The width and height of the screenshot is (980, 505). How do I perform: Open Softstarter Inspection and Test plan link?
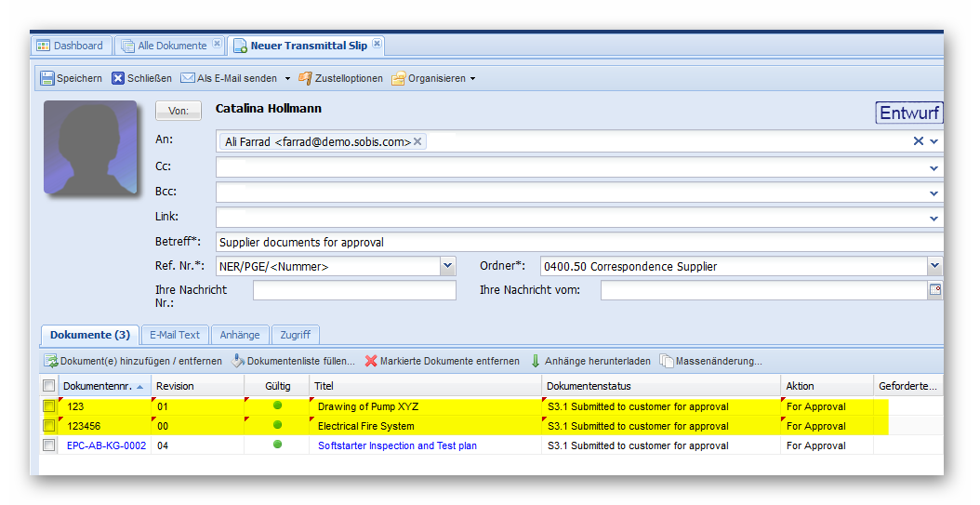point(397,445)
